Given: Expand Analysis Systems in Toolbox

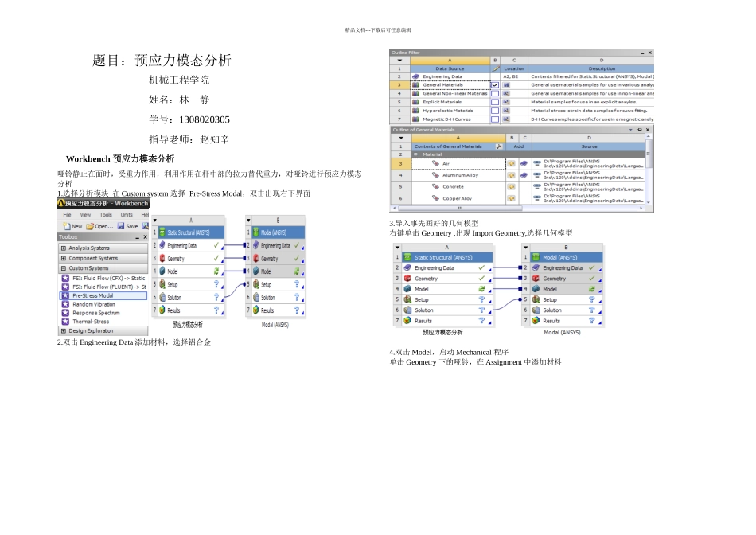Looking at the screenshot, I should (x=63, y=248).
